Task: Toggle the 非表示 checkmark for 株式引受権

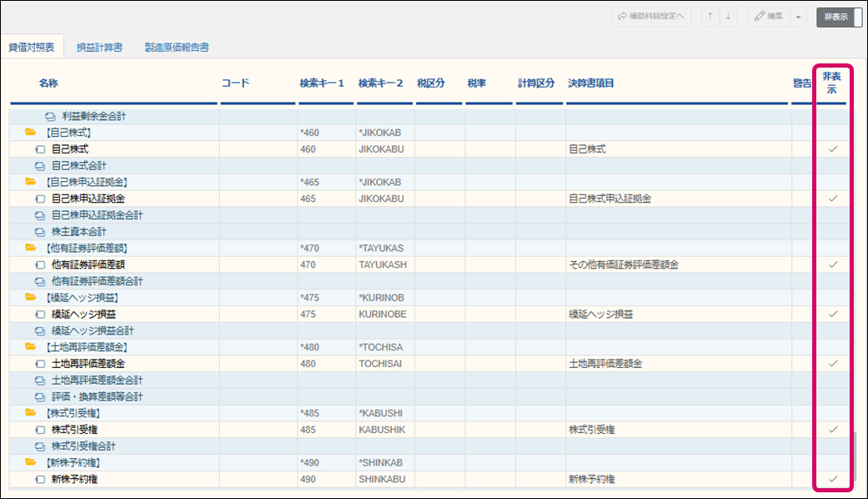Action: coord(832,429)
